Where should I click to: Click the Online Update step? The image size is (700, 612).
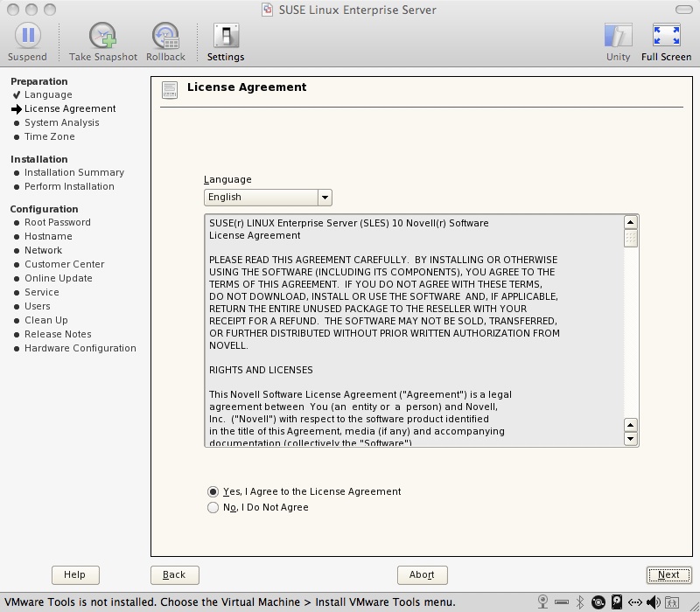pos(59,278)
